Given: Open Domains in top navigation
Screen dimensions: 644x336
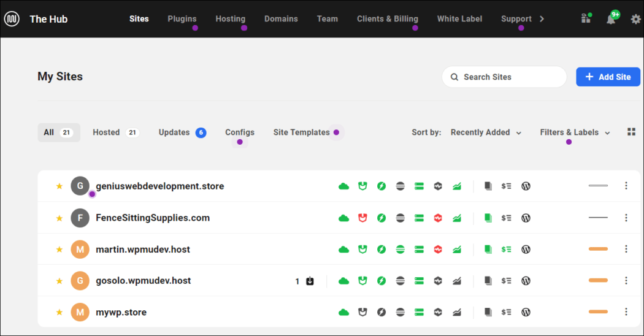Looking at the screenshot, I should pyautogui.click(x=281, y=19).
